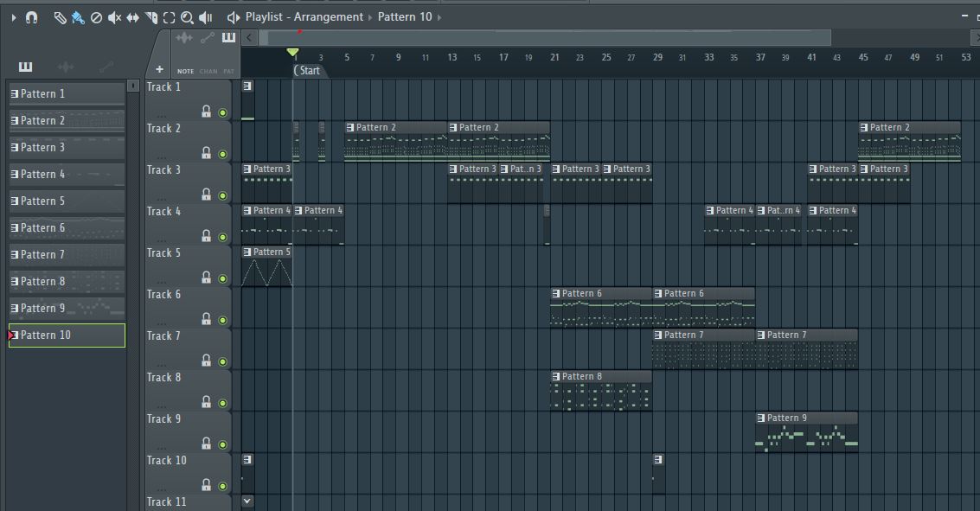Viewport: 980px width, 511px height.
Task: Open the menu of the Pattern 8 clip
Action: coord(556,376)
